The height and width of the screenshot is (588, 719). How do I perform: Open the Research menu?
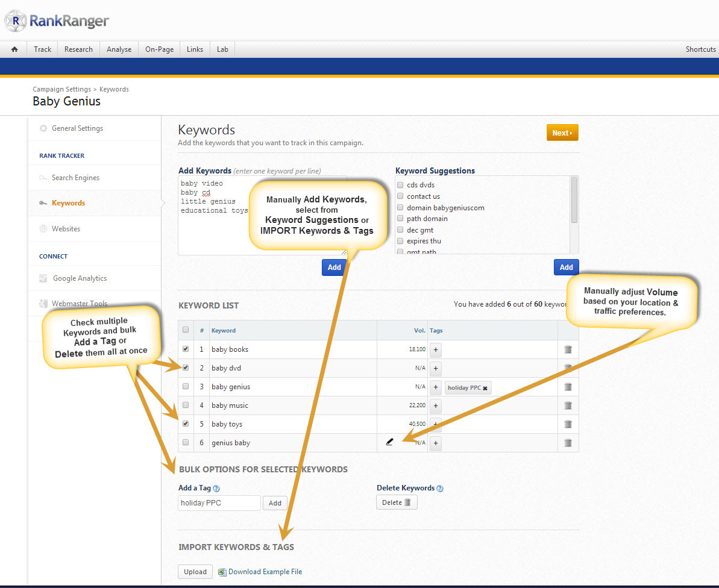(78, 49)
